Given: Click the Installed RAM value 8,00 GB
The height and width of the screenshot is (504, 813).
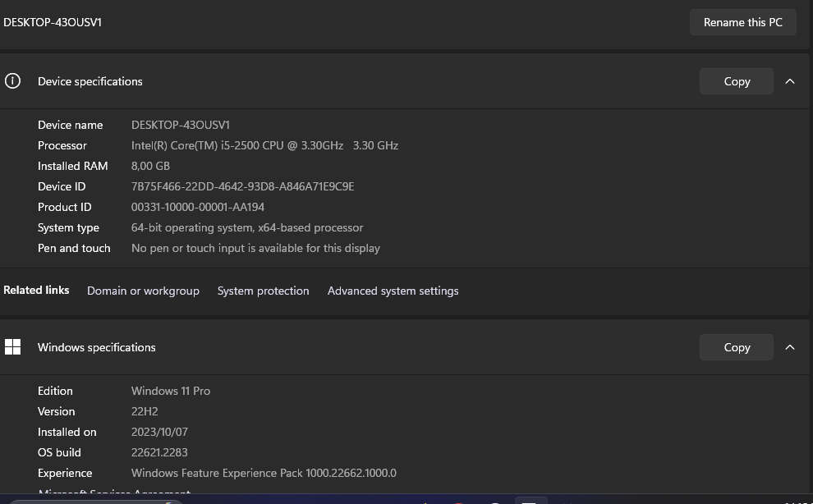Looking at the screenshot, I should pos(150,166).
